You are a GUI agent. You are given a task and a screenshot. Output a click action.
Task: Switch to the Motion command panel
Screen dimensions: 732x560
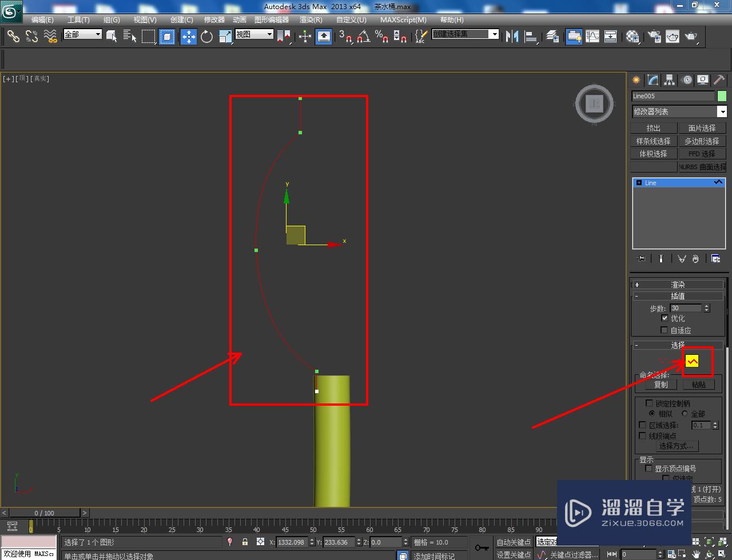pos(687,80)
